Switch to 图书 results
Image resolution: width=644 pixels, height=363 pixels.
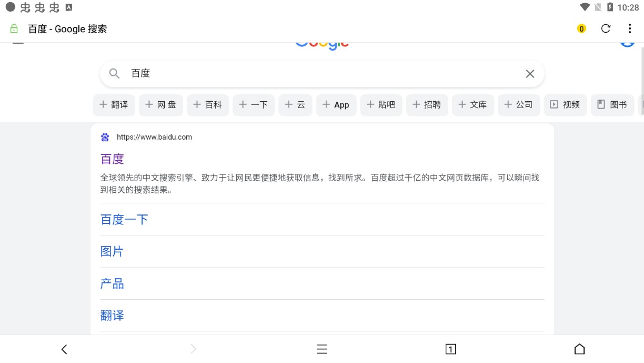pyautogui.click(x=612, y=105)
